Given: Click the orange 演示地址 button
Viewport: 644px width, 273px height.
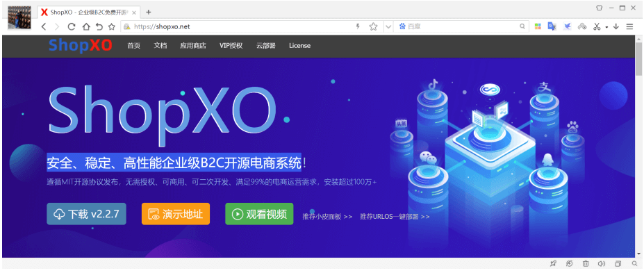Looking at the screenshot, I should coord(176,214).
